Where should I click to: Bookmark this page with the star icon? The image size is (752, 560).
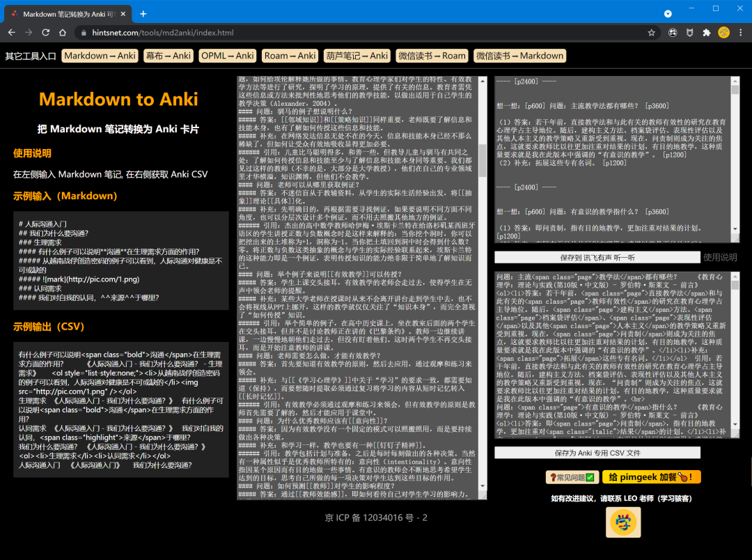point(651,33)
